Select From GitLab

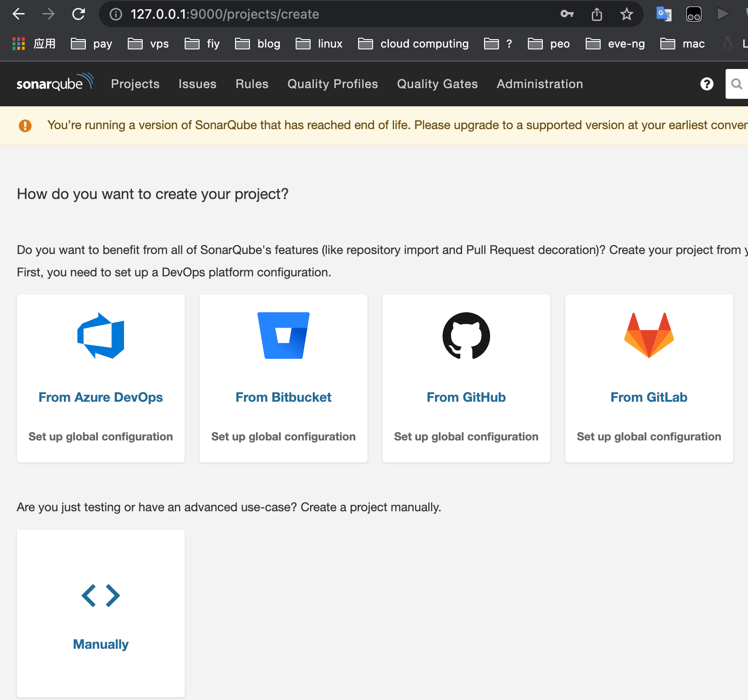click(649, 397)
